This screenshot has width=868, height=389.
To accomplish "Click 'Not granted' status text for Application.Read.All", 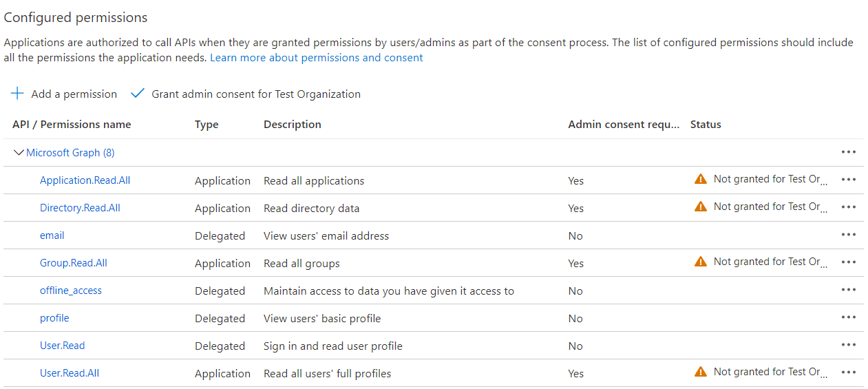I will (770, 179).
